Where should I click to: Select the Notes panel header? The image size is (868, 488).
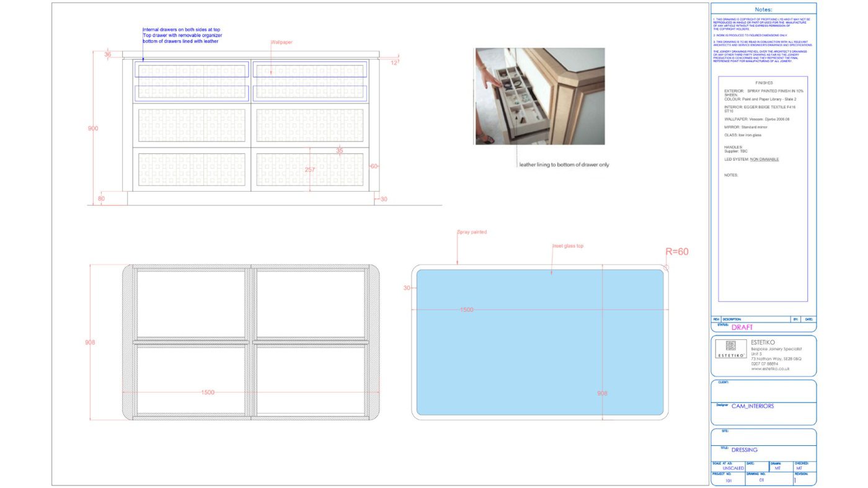[x=763, y=8]
